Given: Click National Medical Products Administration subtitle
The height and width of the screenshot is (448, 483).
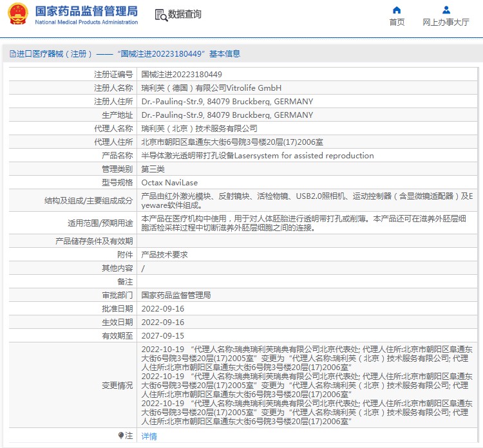Looking at the screenshot, I should 86,22.
